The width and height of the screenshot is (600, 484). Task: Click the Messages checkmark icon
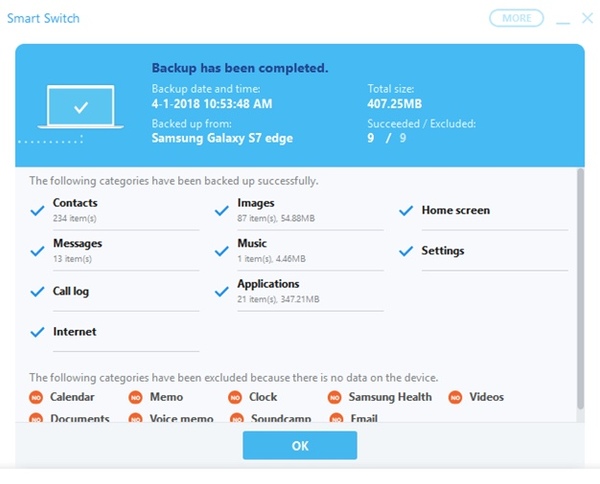point(37,251)
